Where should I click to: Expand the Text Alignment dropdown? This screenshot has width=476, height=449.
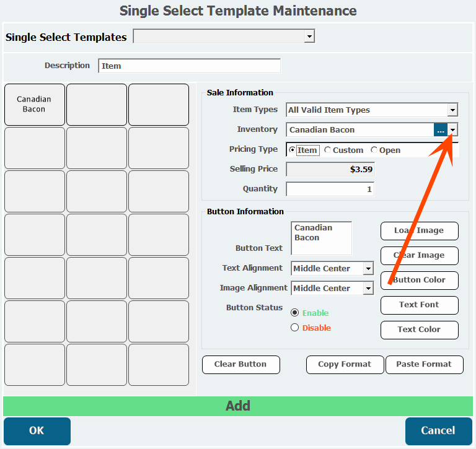point(368,269)
